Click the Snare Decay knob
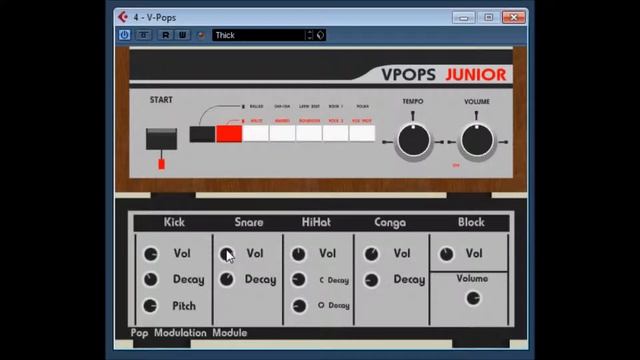This screenshot has width=640, height=360. [x=227, y=280]
